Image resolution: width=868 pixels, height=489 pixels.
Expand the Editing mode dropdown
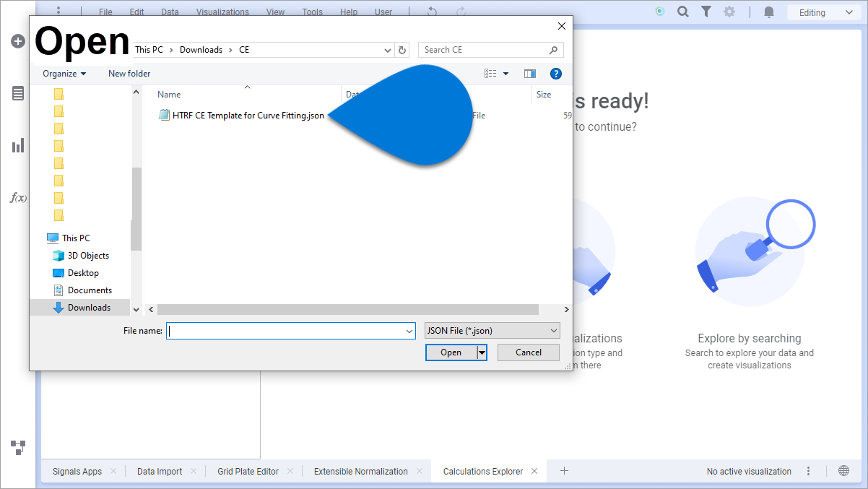(821, 12)
